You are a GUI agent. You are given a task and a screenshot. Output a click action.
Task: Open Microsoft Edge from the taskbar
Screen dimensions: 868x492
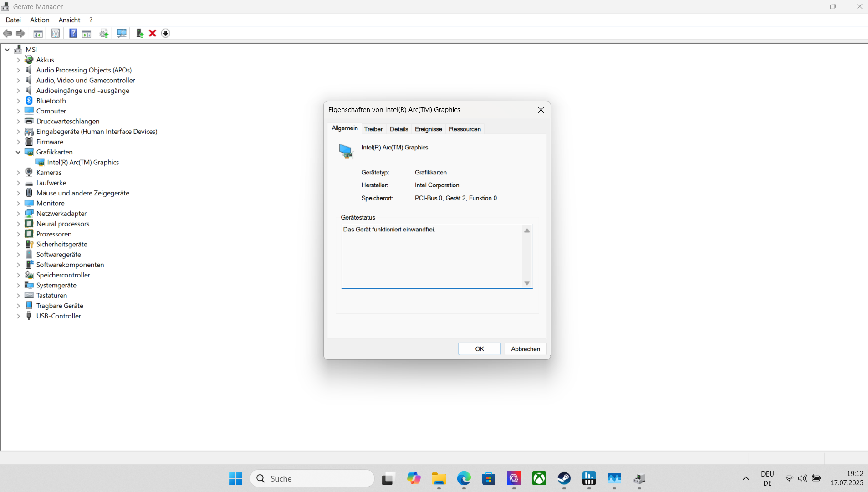[464, 478]
